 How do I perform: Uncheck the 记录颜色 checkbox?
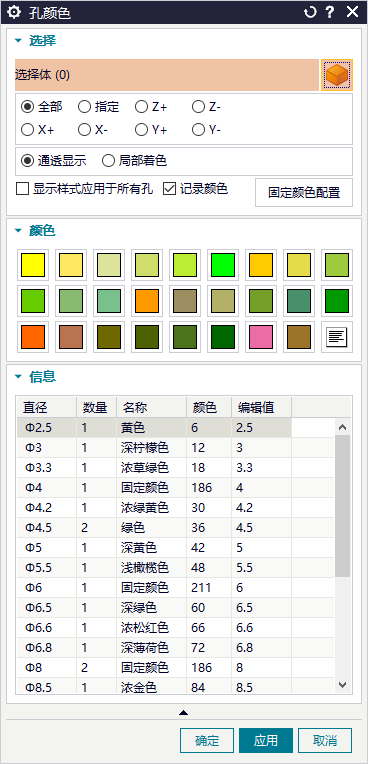coord(169,189)
